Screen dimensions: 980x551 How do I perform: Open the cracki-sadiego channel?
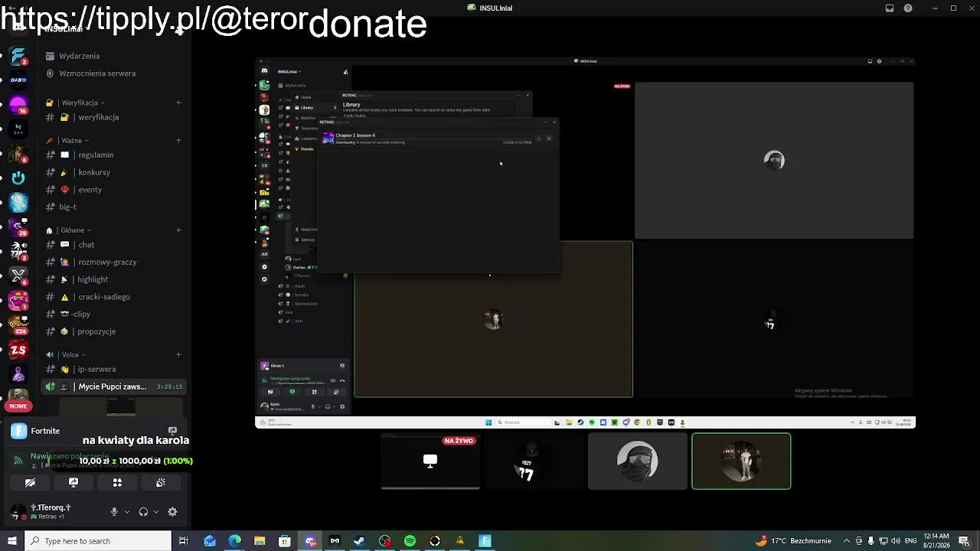click(115, 297)
